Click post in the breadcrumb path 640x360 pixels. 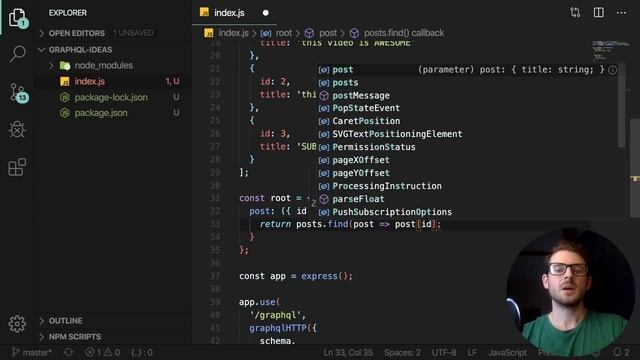[x=328, y=33]
